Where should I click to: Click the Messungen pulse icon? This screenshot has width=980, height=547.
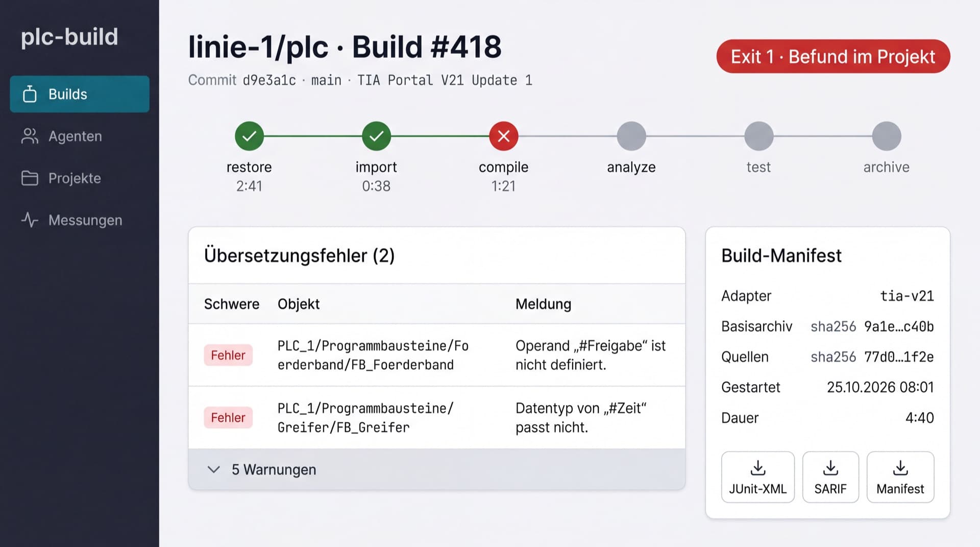(30, 220)
